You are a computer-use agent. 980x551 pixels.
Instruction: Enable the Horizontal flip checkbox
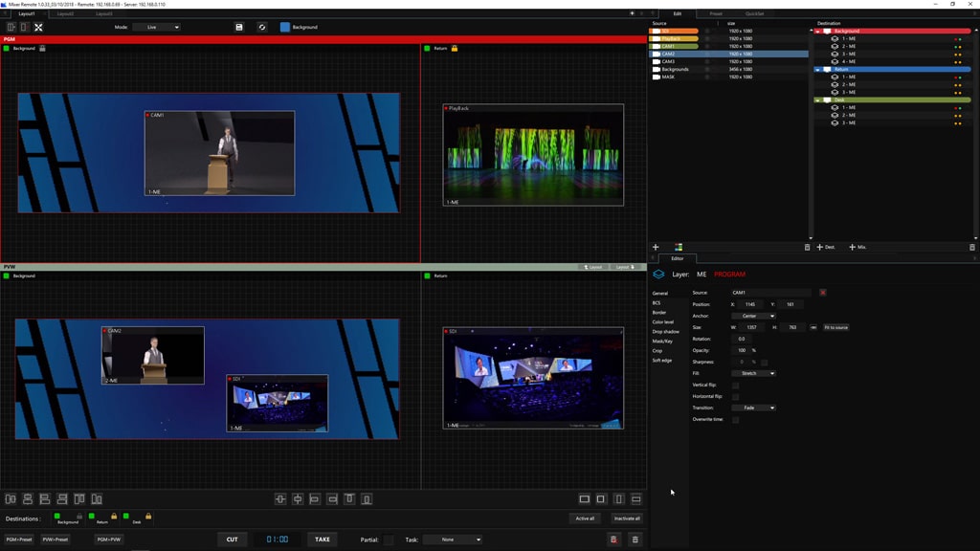click(735, 396)
